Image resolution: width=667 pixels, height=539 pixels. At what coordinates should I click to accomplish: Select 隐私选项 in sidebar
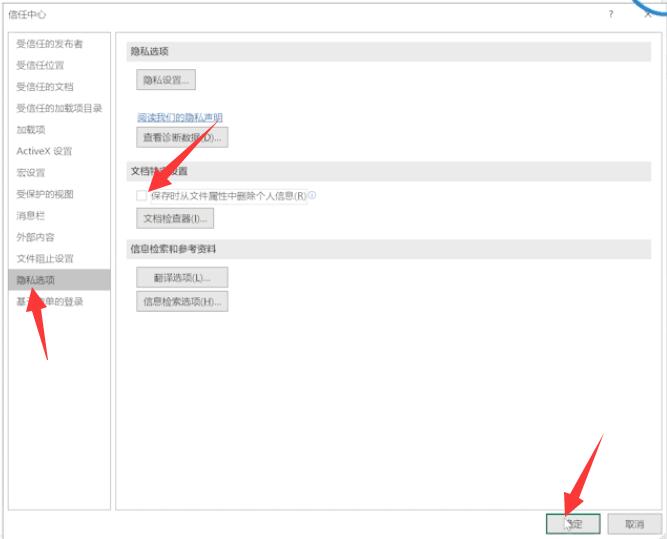[x=59, y=279]
